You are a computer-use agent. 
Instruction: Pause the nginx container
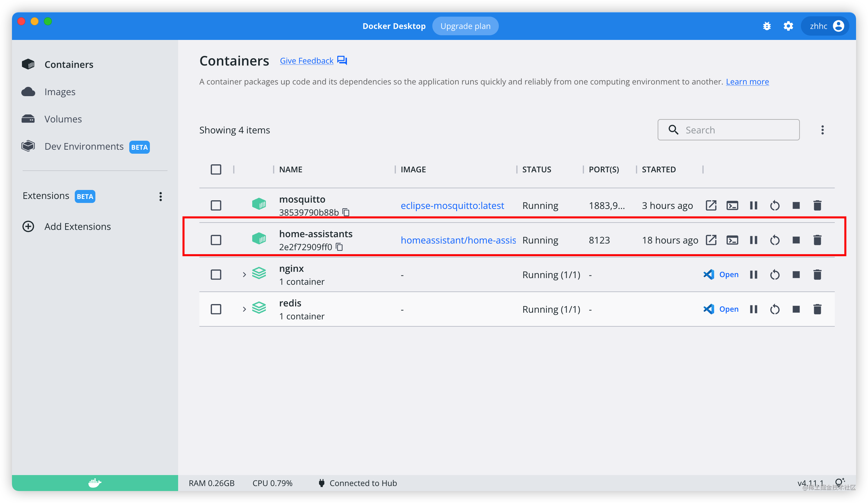click(753, 274)
